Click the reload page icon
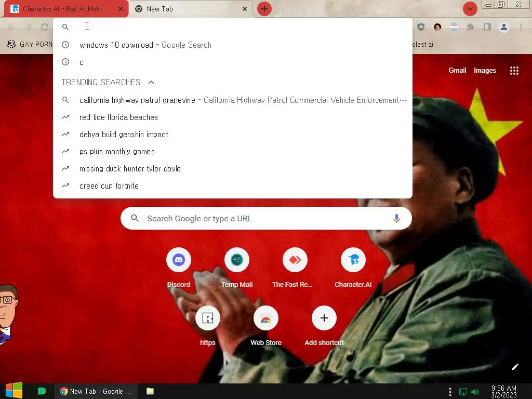This screenshot has width=532, height=399. 45,27
